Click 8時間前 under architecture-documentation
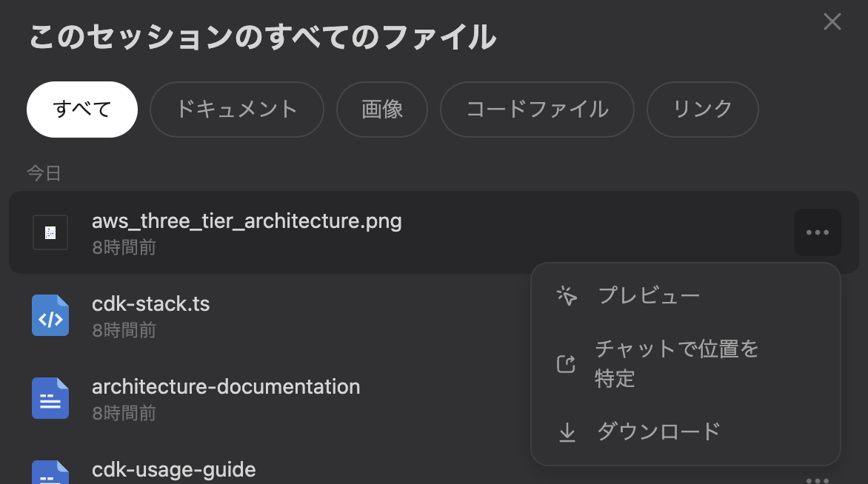 124,413
